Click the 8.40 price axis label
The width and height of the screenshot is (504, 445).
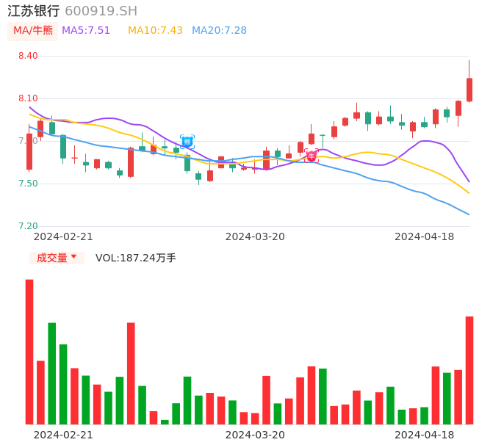[x=27, y=56]
